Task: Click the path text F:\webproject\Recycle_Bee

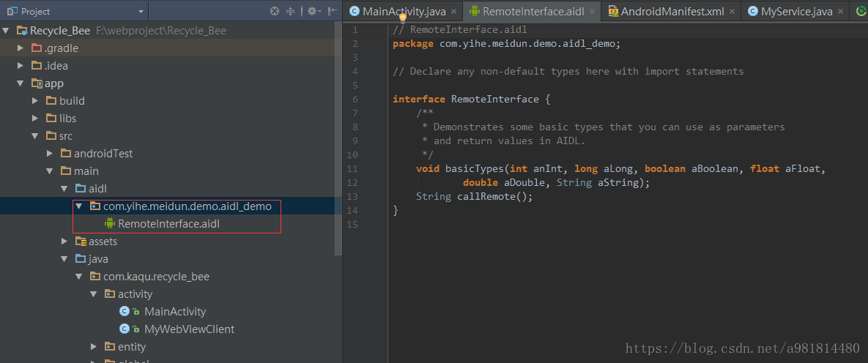Action: 161,31
